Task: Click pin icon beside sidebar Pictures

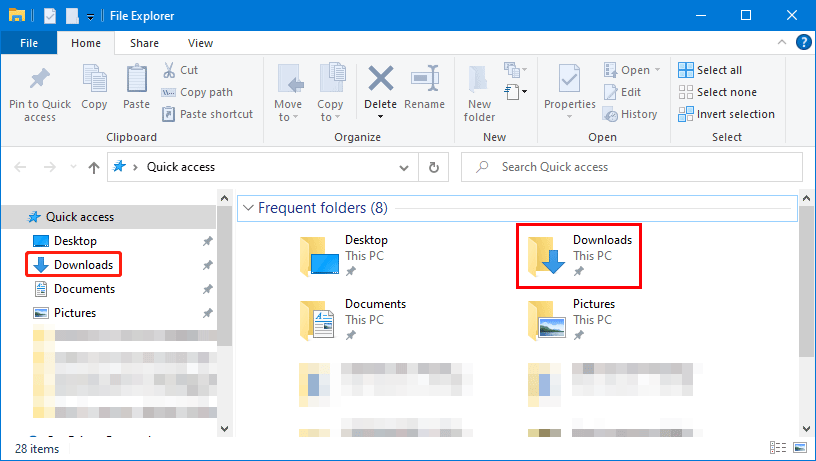Action: [x=208, y=313]
